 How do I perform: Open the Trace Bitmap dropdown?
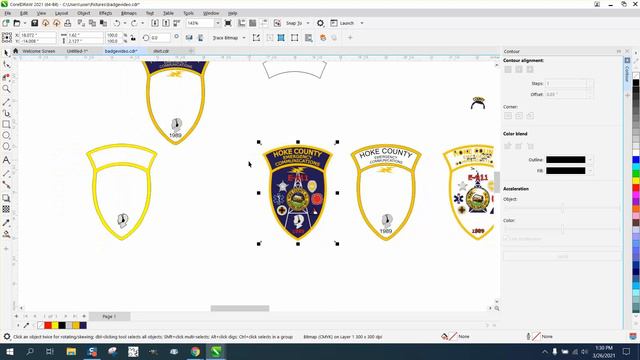point(244,38)
